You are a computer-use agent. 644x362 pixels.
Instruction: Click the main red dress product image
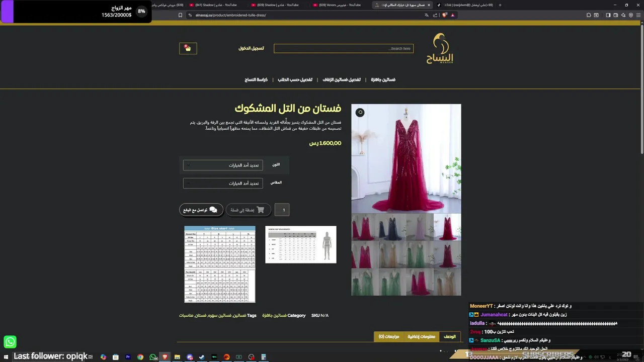406,158
